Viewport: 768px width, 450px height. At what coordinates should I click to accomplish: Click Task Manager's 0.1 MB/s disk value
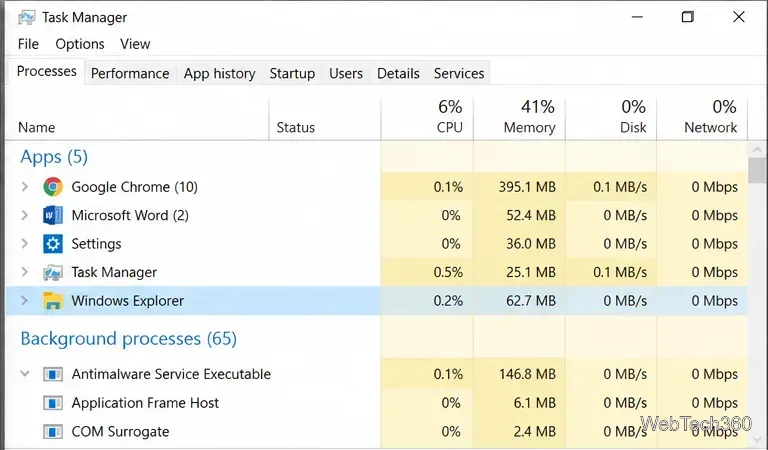click(x=620, y=272)
